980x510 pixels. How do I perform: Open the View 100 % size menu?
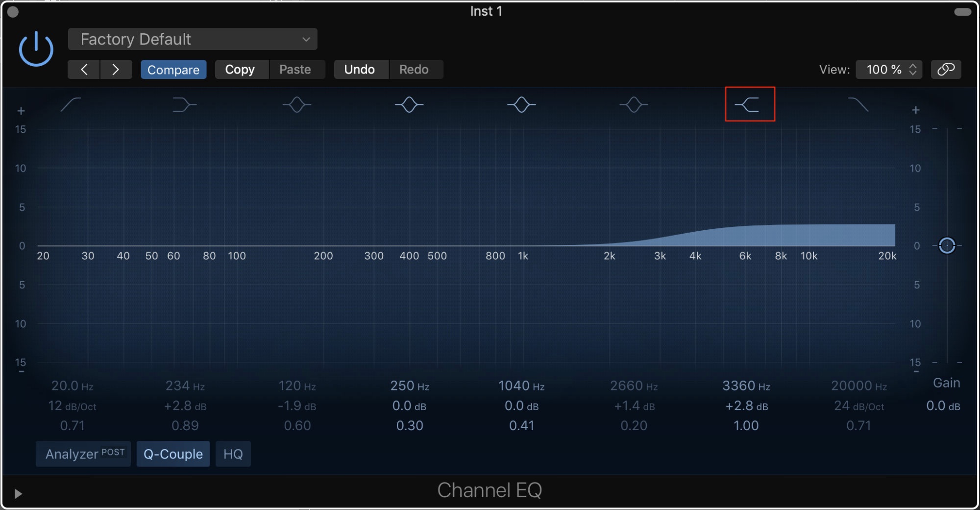click(x=889, y=70)
